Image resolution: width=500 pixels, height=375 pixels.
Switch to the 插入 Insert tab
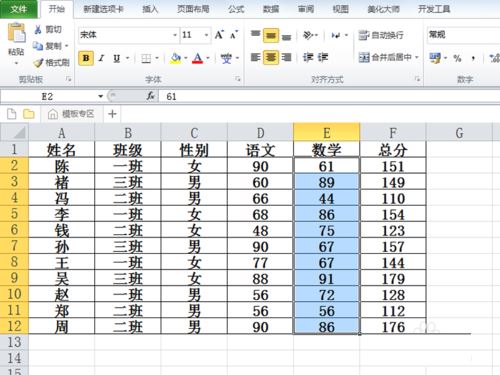tap(150, 9)
